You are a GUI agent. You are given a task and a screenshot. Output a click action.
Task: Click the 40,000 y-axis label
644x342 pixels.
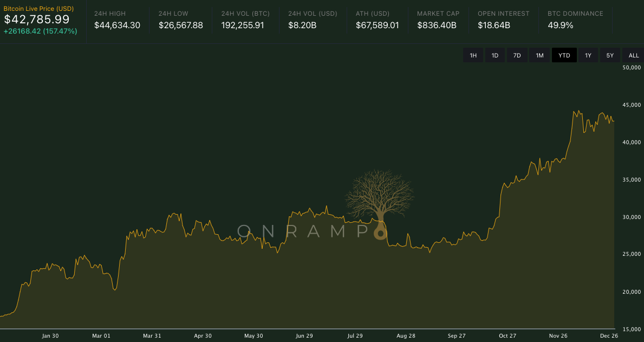pyautogui.click(x=632, y=142)
